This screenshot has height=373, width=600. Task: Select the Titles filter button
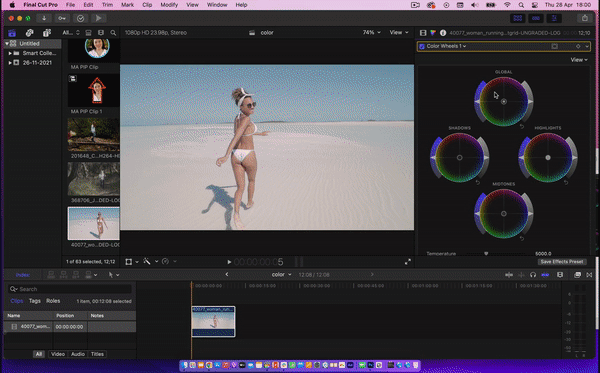97,354
